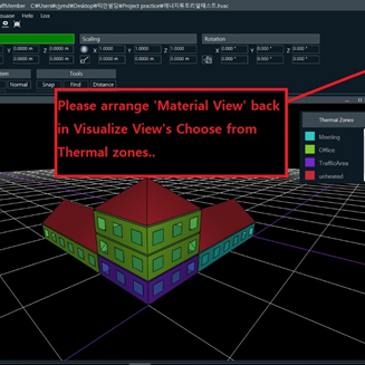Click the scale-by-distance icon under Scaling
The image size is (365, 365).
coord(84,60)
